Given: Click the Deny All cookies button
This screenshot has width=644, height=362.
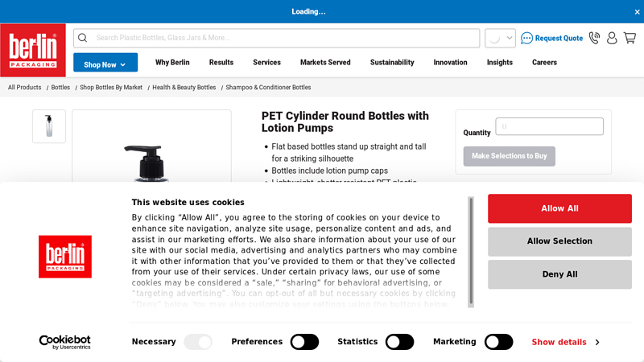Looking at the screenshot, I should coord(559,274).
